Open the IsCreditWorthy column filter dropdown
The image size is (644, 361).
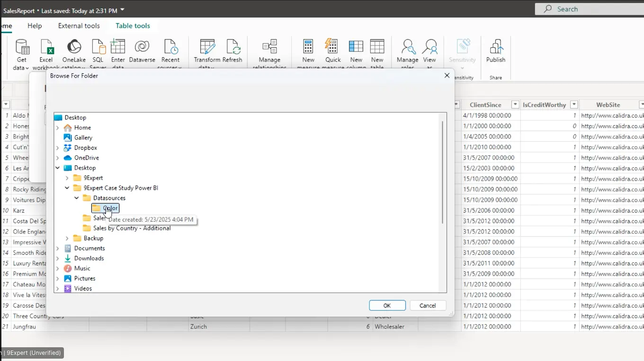click(574, 105)
